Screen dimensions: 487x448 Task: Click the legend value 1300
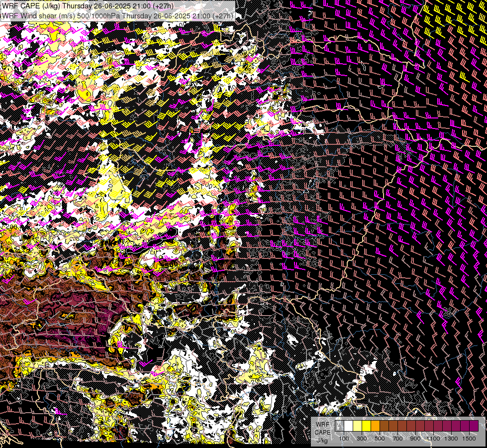pyautogui.click(x=451, y=439)
